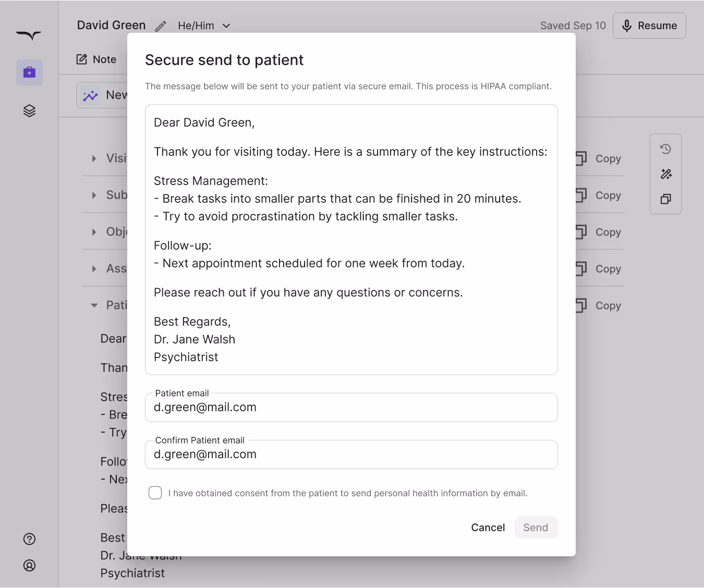Click the app logo in the sidebar
This screenshot has height=588, width=704.
[29, 36]
